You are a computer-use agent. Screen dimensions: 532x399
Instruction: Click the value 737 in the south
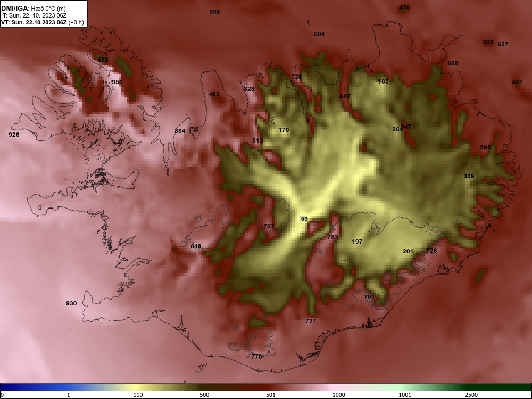311,321
